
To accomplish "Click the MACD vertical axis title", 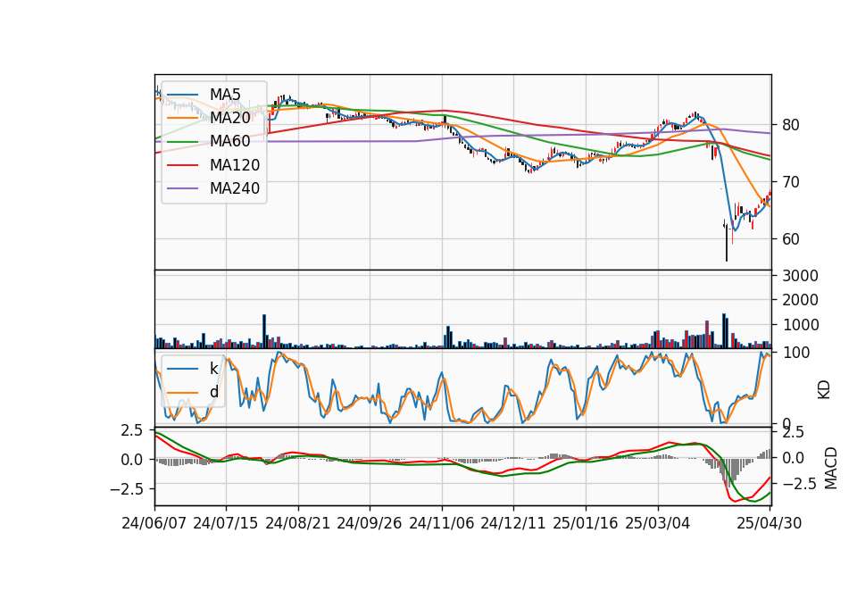I will [831, 468].
